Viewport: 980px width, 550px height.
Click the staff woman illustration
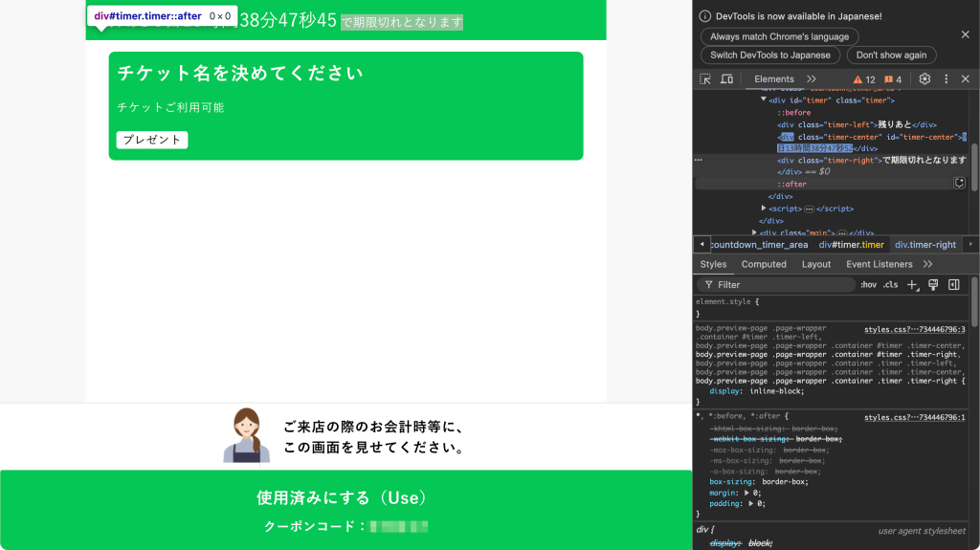click(247, 435)
